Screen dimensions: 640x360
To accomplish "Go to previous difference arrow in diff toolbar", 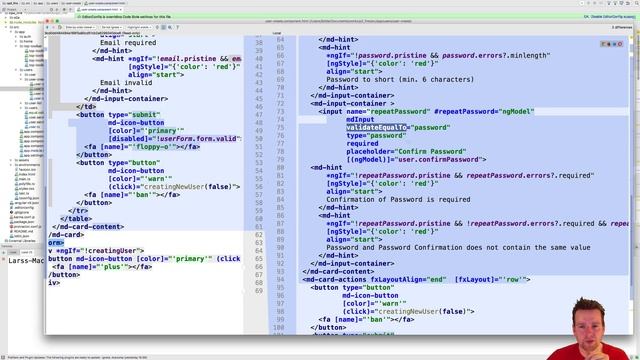I will (47, 27).
